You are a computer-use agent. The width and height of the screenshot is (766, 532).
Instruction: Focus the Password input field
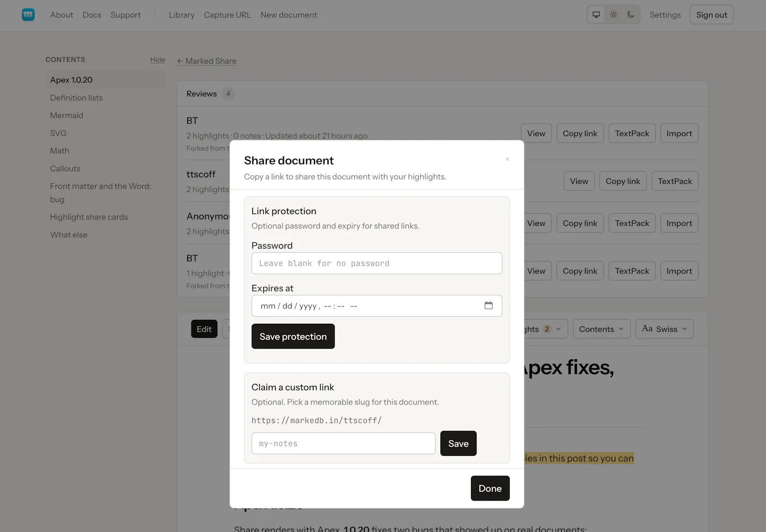tap(377, 263)
